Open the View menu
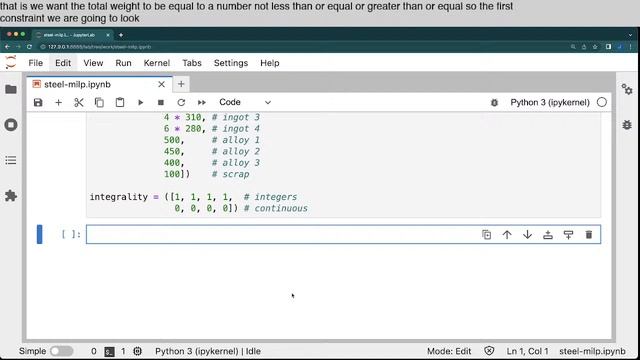The image size is (640, 360). point(93,63)
